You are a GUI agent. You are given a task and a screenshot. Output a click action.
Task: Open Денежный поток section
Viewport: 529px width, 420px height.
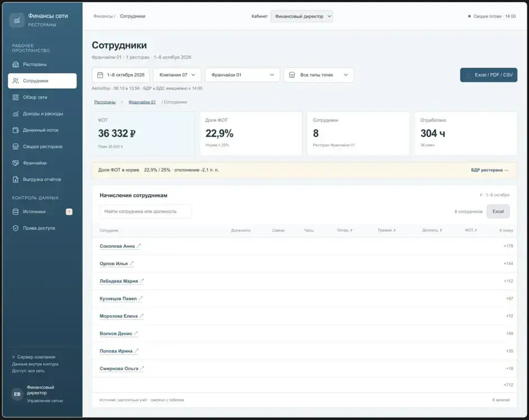coord(42,130)
